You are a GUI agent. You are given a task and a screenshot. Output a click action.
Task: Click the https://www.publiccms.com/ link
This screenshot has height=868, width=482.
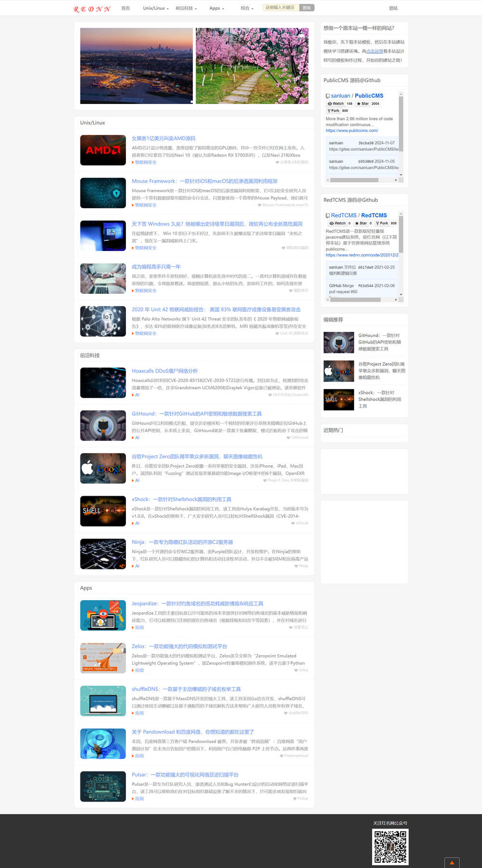click(x=352, y=131)
